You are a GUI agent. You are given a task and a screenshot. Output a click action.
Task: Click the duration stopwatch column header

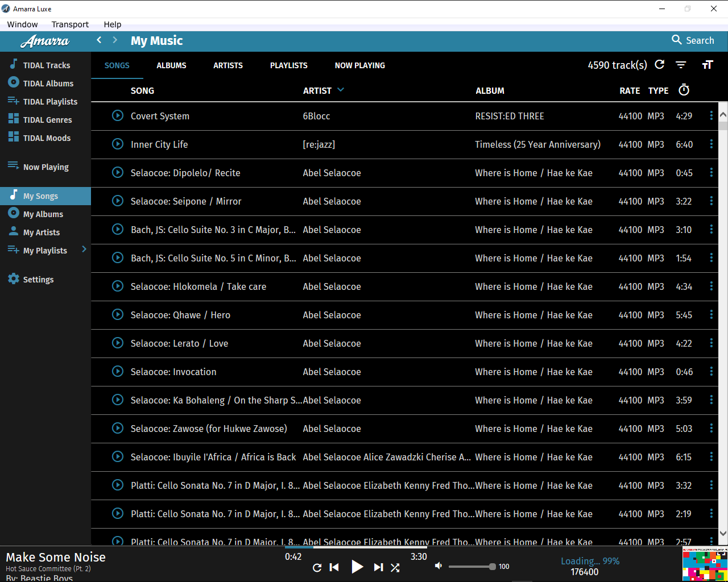click(x=684, y=90)
